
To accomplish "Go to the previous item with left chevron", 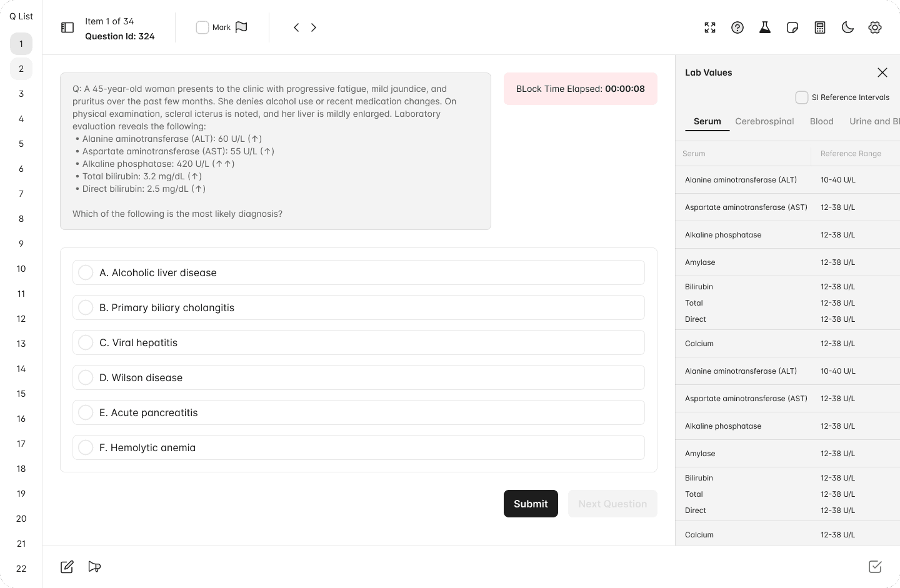I will click(296, 27).
